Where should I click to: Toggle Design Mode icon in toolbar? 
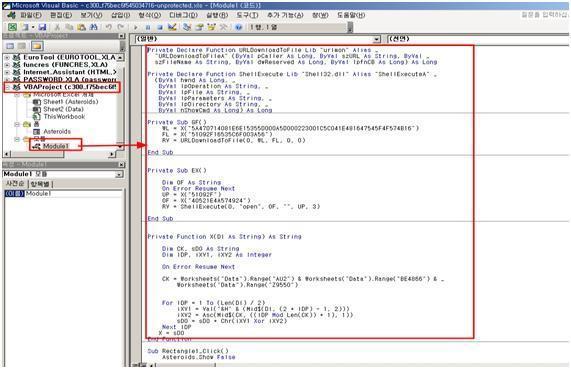pos(172,27)
